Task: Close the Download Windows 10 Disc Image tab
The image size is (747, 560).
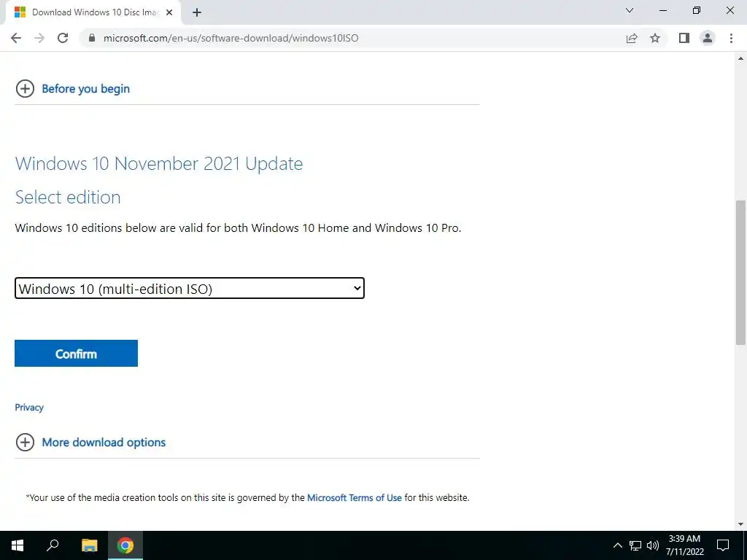Action: [169, 12]
